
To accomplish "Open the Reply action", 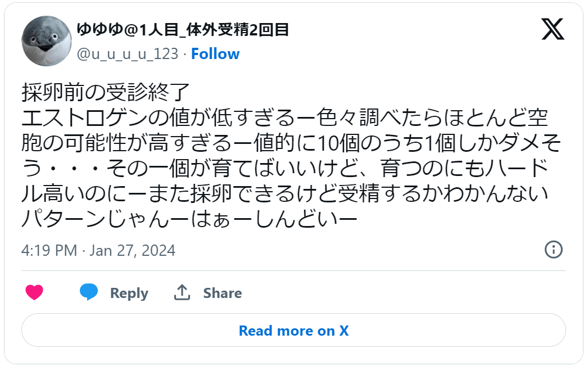I will [x=128, y=293].
